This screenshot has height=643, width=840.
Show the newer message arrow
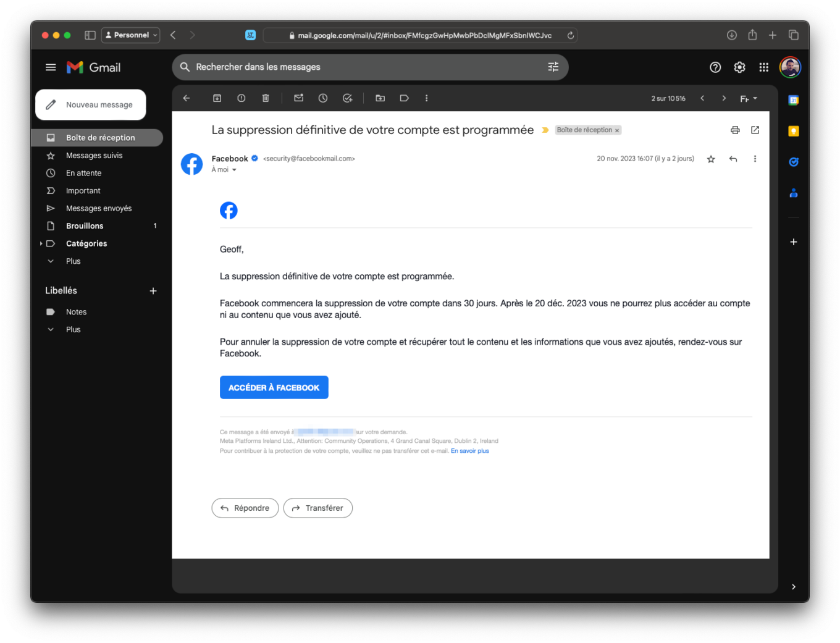(x=702, y=98)
